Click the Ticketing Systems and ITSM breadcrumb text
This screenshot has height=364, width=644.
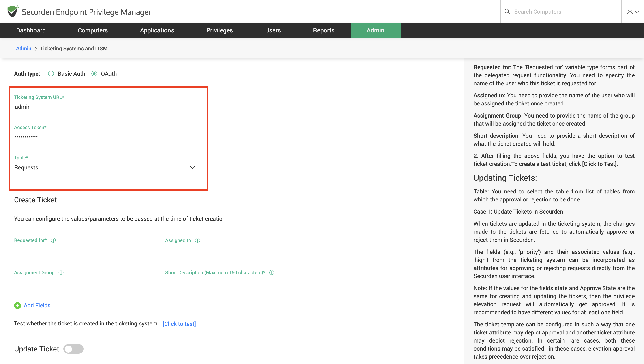pos(74,49)
